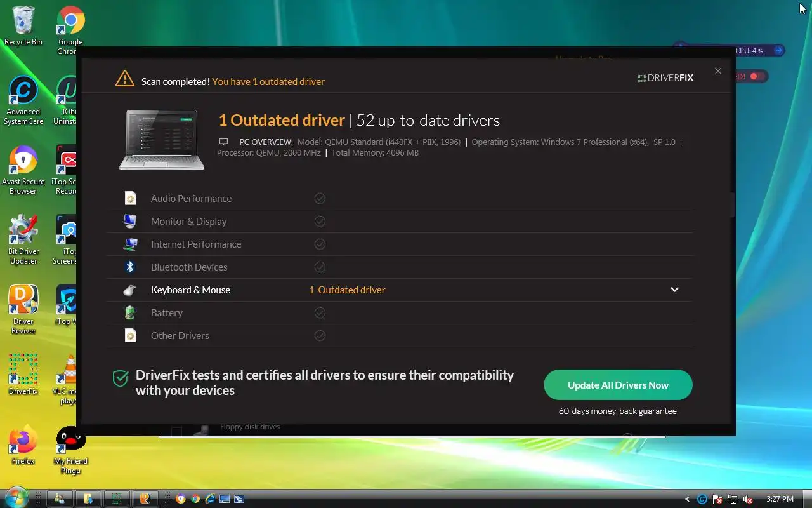Click the green DriverFix taskbar button
Image resolution: width=812 pixels, height=508 pixels.
tap(116, 498)
